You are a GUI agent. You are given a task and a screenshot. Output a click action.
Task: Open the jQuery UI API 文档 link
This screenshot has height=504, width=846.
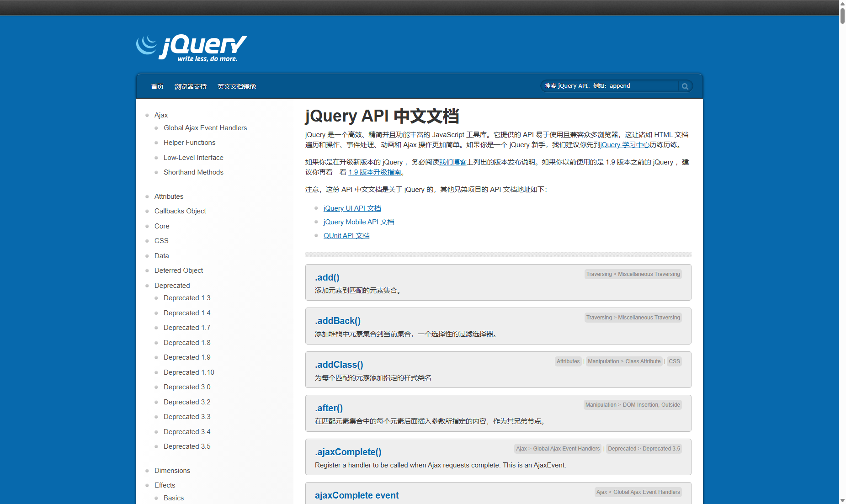coord(352,208)
